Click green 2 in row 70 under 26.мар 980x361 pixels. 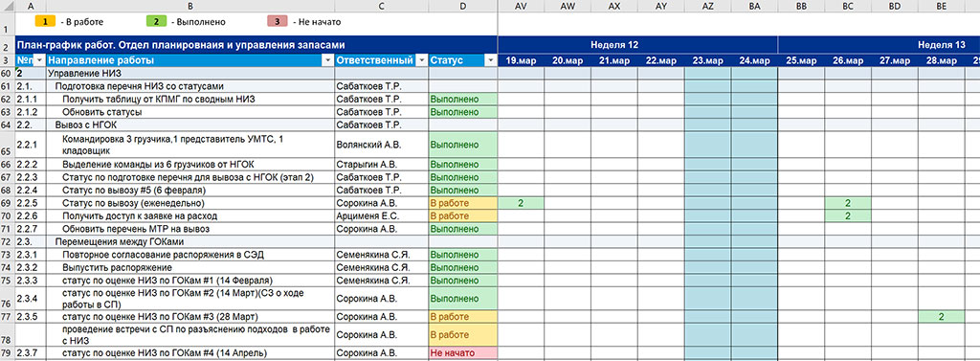pos(848,215)
